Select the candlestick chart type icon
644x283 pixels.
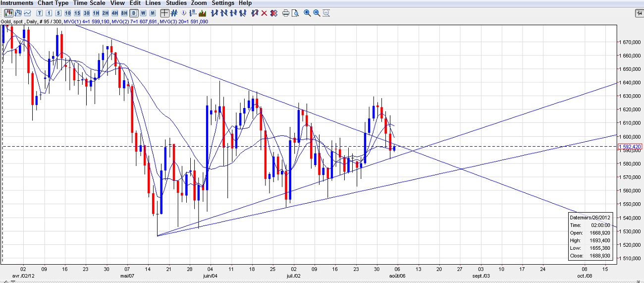point(8,13)
